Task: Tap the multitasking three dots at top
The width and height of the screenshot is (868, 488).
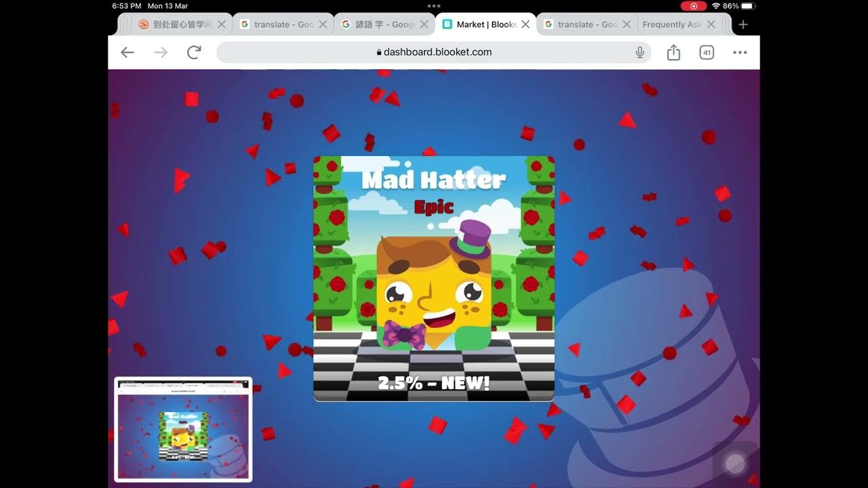Action: tap(434, 5)
